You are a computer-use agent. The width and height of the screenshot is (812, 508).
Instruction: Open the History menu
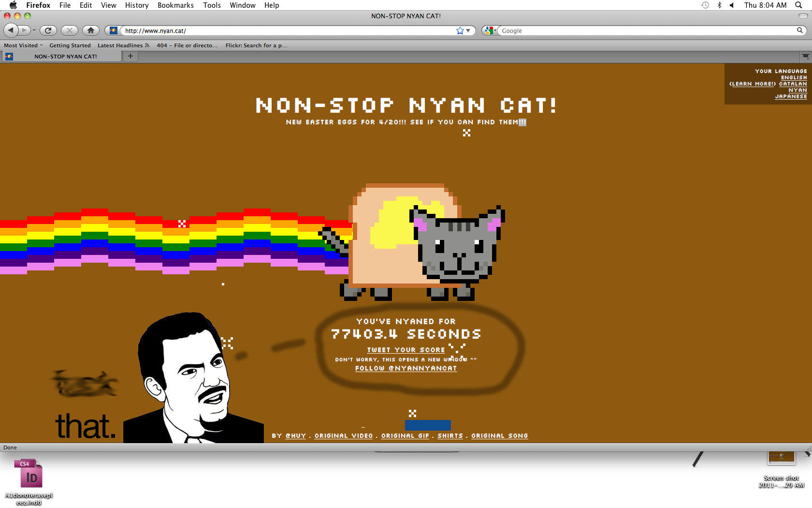point(137,5)
